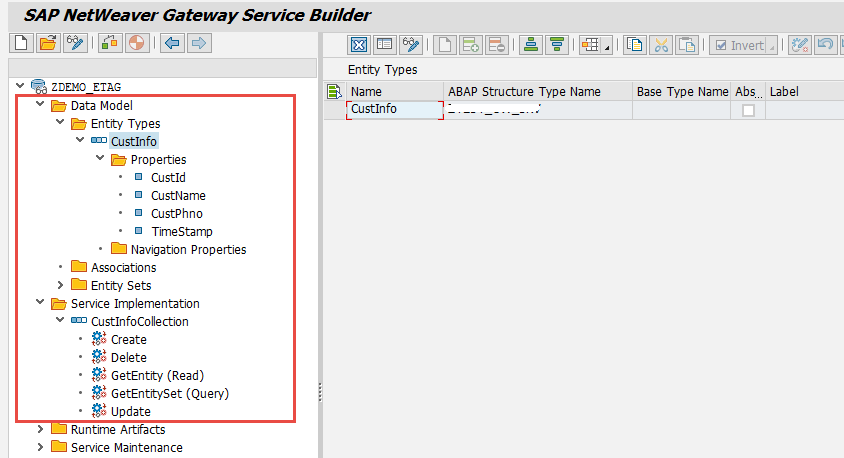The height and width of the screenshot is (458, 844).
Task: Generate runtime objects with the red circle icon
Action: point(137,43)
